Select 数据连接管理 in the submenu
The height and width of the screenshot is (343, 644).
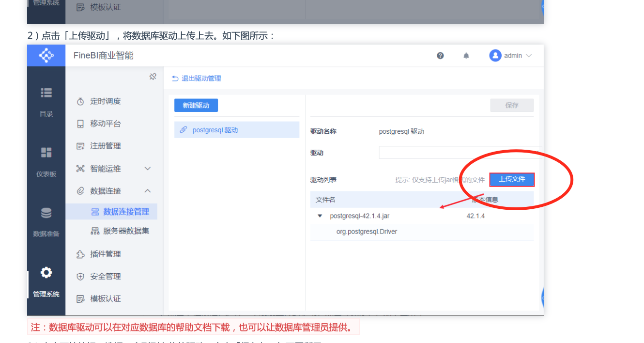[x=111, y=212]
